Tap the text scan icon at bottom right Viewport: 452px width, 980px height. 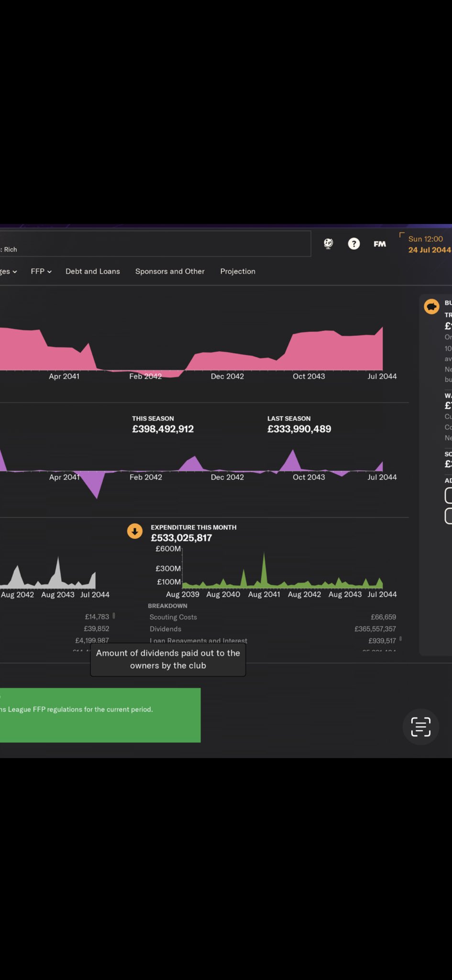click(x=420, y=727)
